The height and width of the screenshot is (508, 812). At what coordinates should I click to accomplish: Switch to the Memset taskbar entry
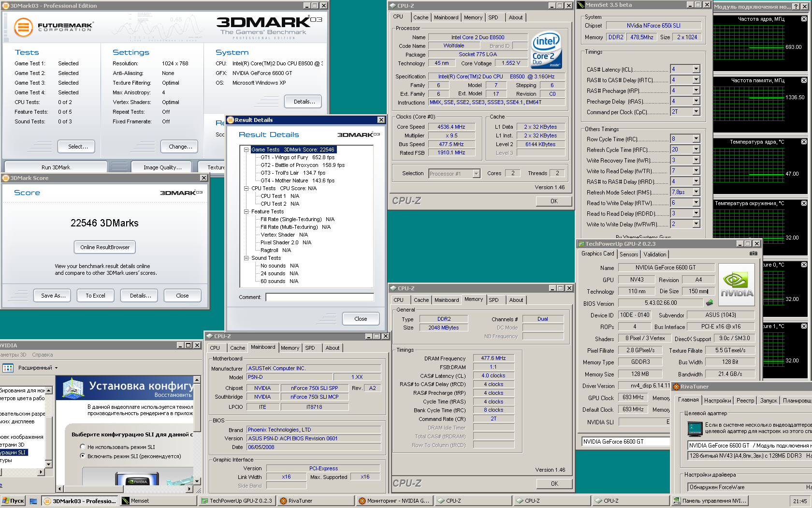[x=159, y=501]
